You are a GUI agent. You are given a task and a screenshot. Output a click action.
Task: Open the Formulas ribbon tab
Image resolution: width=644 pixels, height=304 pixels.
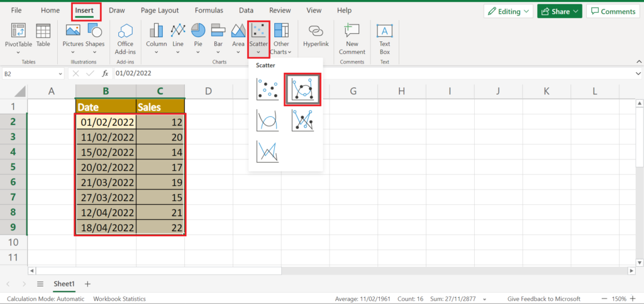coord(209,11)
